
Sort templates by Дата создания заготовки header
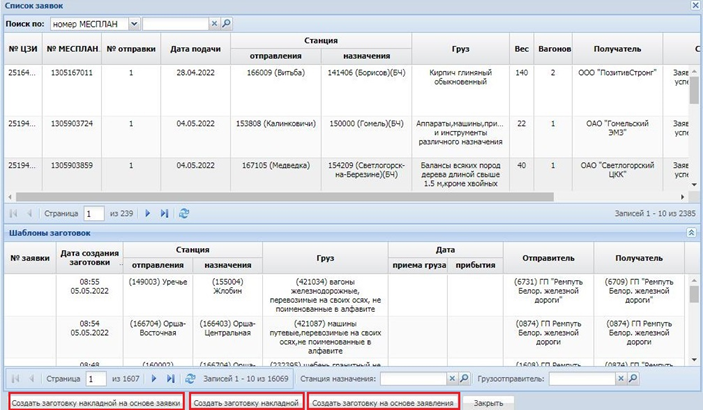90,258
